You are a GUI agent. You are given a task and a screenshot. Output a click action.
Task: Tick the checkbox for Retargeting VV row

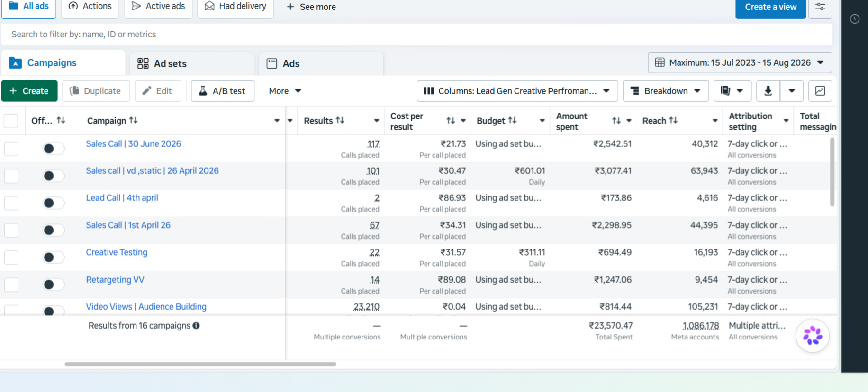coord(11,285)
